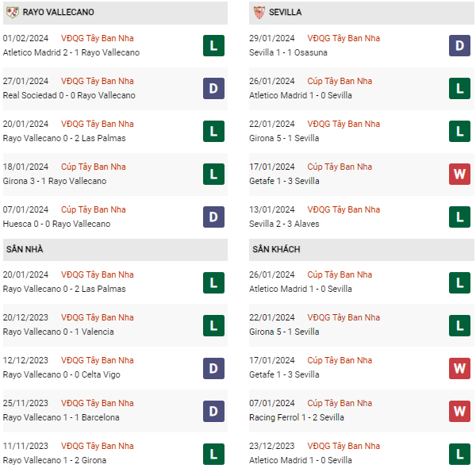Click the D badge for Huesca 0-0 Rayo Vallecano
This screenshot has height=472, width=476.
(213, 217)
